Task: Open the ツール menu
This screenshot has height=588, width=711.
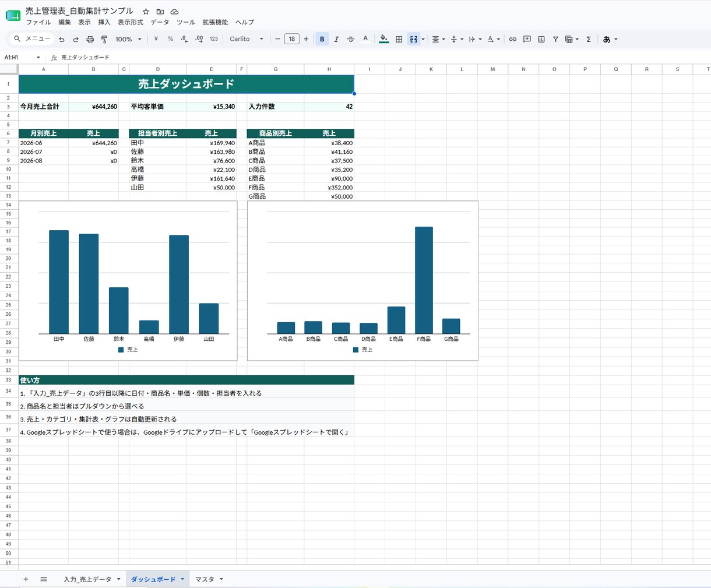Action: 186,22
